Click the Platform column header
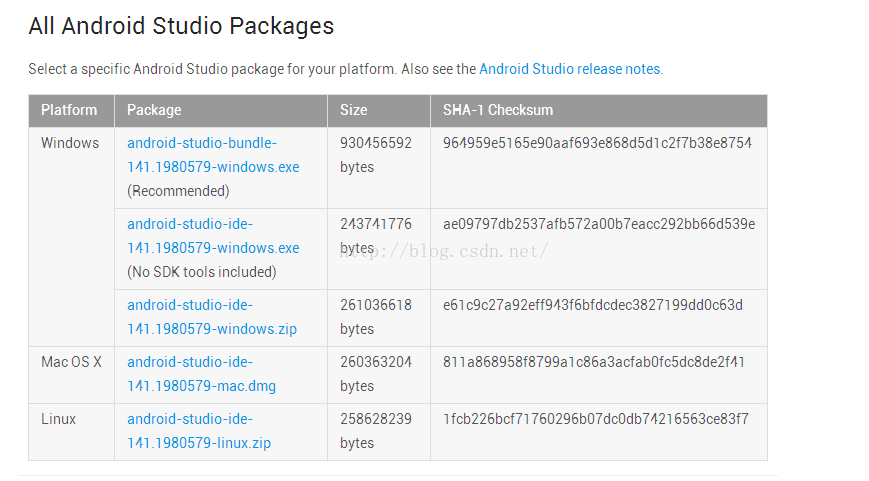This screenshot has width=869, height=481. 71,110
